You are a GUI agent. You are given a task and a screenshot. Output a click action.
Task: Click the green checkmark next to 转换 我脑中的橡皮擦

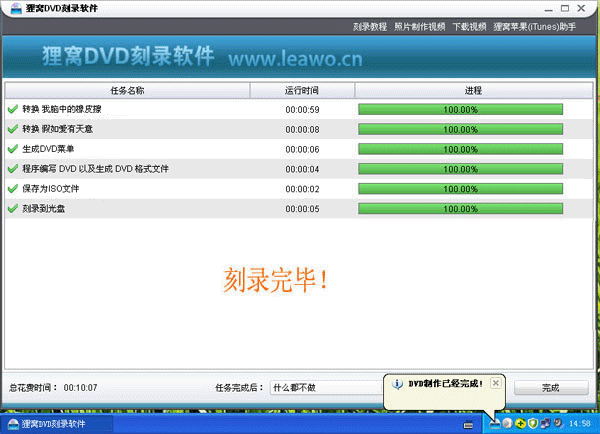tap(13, 109)
